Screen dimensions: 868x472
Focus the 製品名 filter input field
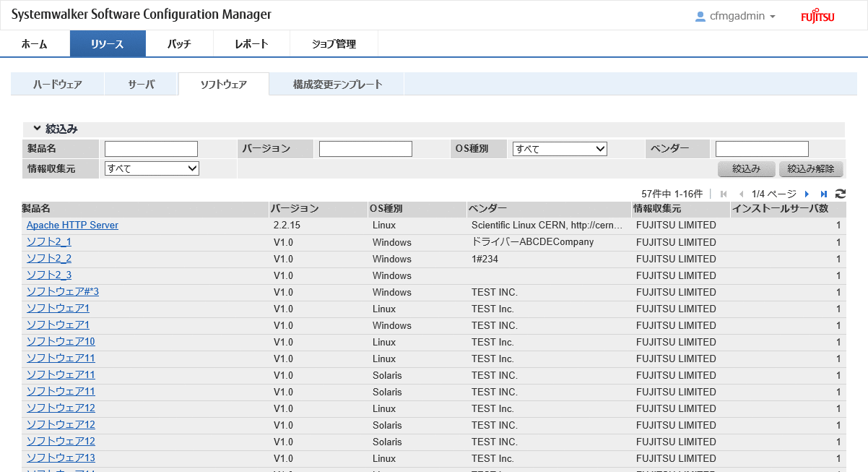(151, 149)
